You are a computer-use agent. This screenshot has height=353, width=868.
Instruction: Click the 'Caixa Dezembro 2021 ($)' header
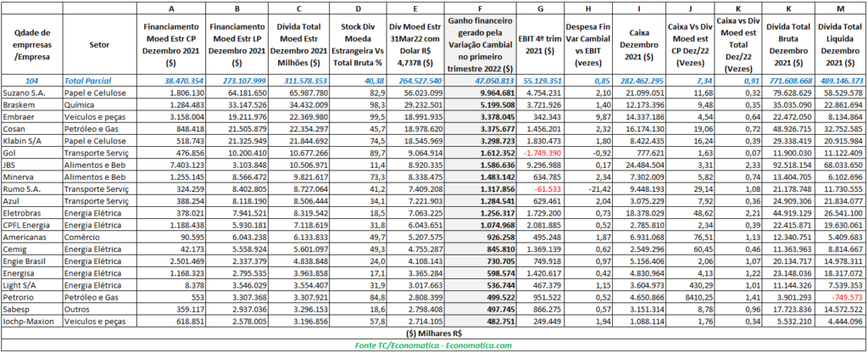click(640, 44)
